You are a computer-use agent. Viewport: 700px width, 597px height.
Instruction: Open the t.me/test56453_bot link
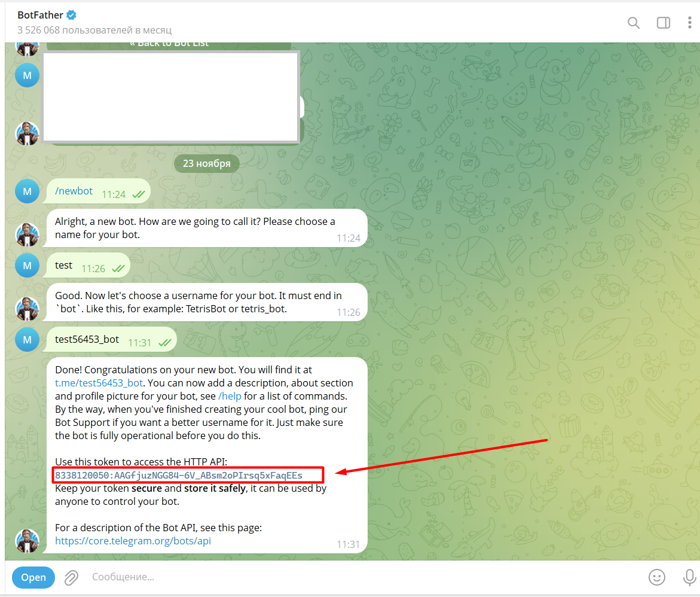[99, 383]
